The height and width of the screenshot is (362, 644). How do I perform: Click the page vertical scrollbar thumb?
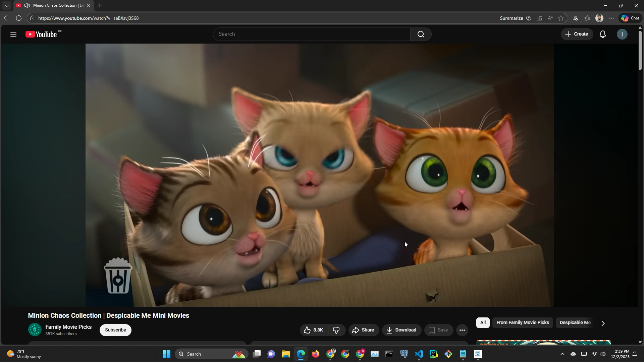[640, 50]
